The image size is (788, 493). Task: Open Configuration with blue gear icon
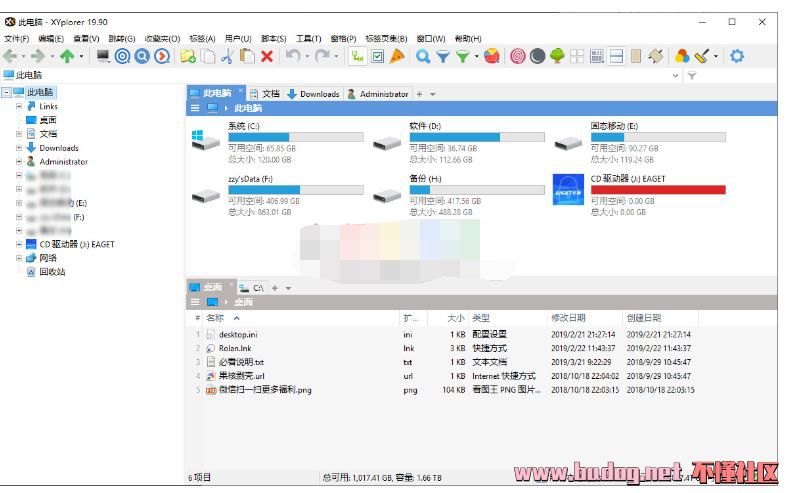pyautogui.click(x=737, y=56)
